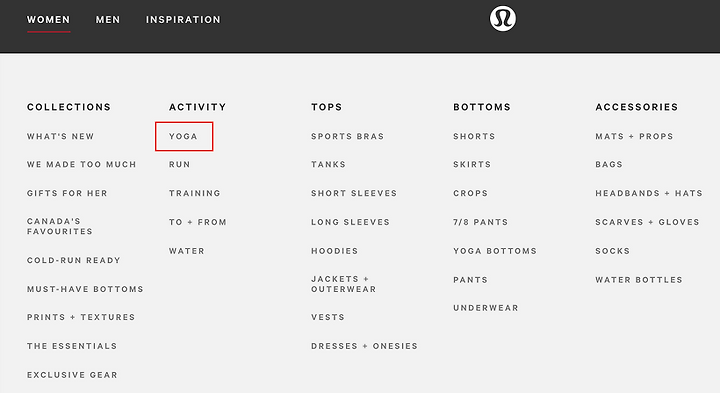This screenshot has width=720, height=393.
Task: Select 7/8 Pants link
Action: tap(481, 222)
